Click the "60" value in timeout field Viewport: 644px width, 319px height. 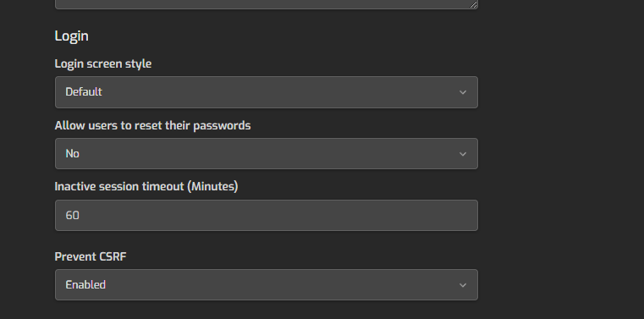[x=72, y=215]
